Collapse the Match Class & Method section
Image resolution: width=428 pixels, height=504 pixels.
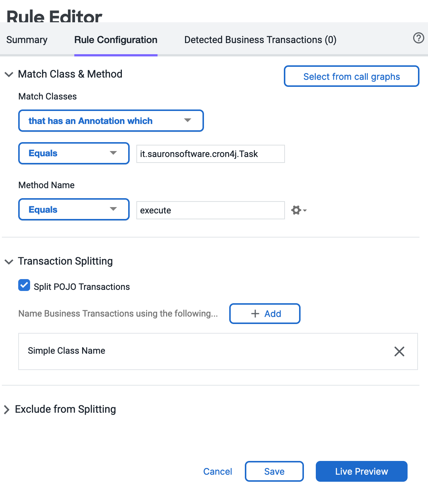[9, 74]
